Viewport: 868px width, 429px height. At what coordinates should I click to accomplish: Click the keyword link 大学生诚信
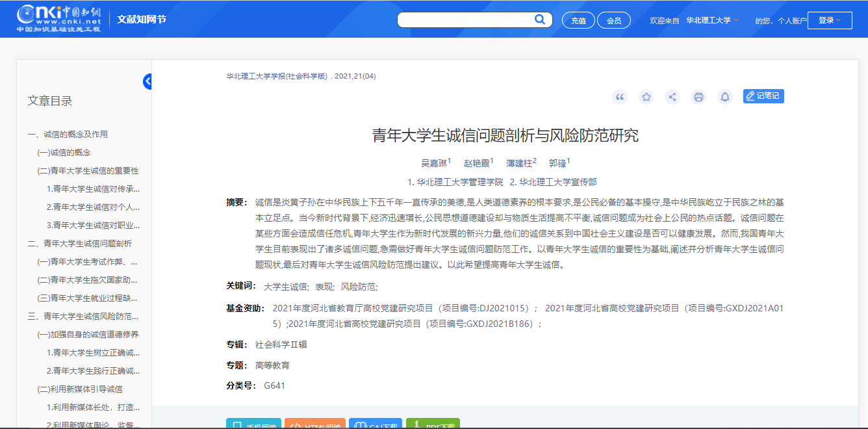pos(285,287)
